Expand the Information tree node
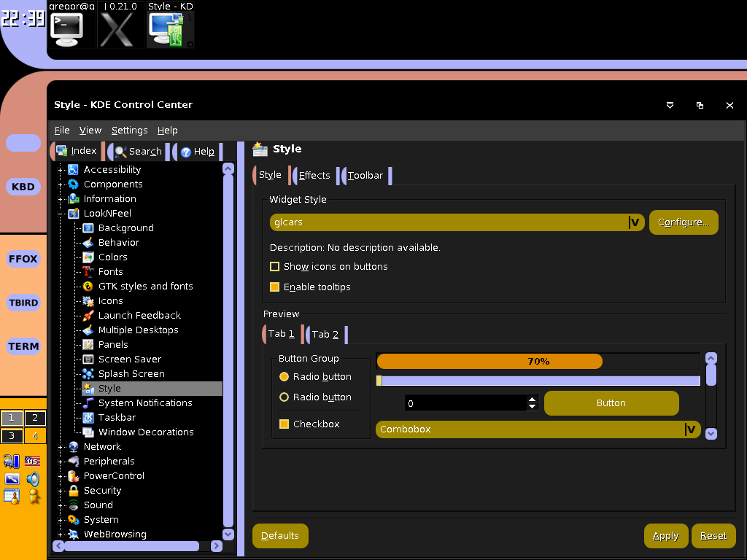This screenshot has width=747, height=560. point(60,199)
